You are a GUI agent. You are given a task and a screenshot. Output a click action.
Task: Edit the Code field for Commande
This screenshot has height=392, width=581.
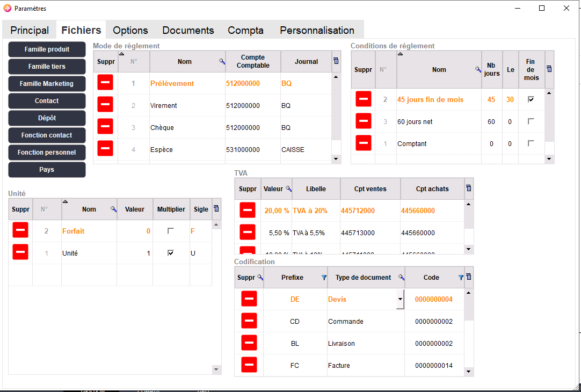tap(434, 322)
